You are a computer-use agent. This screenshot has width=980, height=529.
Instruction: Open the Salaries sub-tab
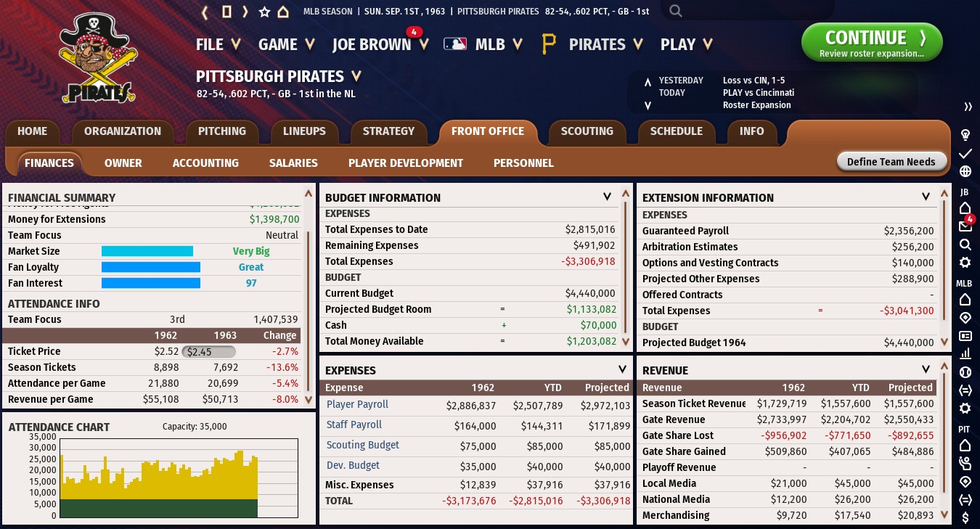[293, 163]
